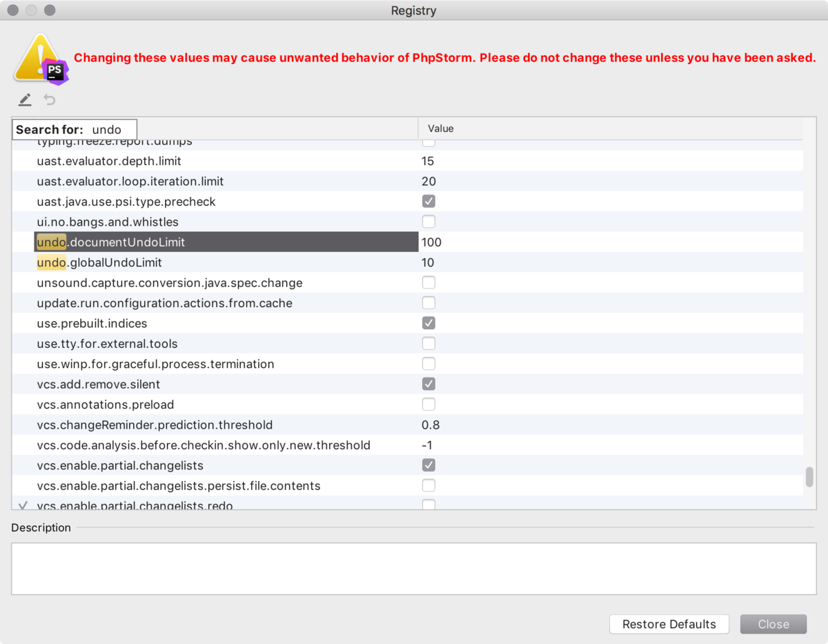The image size is (828, 644).
Task: Disable use.prebuilt.indices
Action: pyautogui.click(x=428, y=322)
